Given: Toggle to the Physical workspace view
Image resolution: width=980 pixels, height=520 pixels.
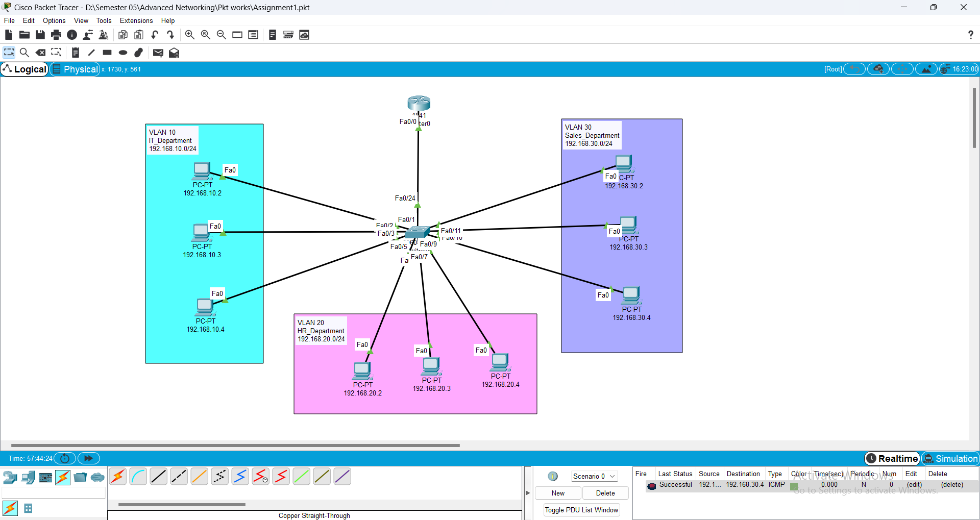Looking at the screenshot, I should 75,69.
